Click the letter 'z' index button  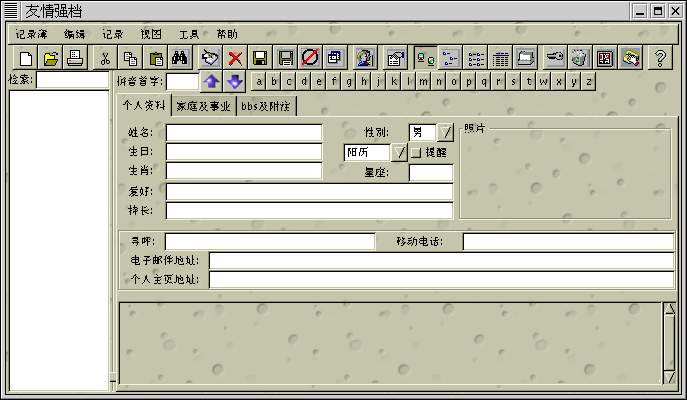pyautogui.click(x=574, y=81)
